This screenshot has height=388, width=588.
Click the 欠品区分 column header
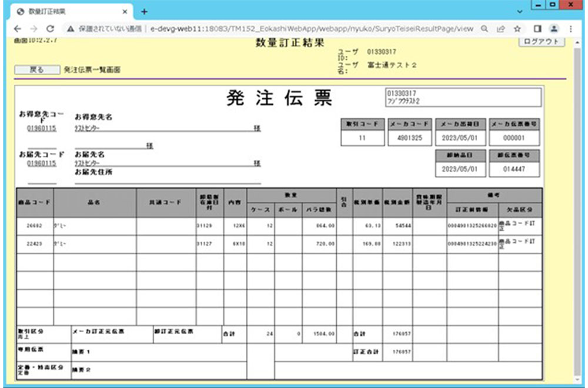click(520, 210)
